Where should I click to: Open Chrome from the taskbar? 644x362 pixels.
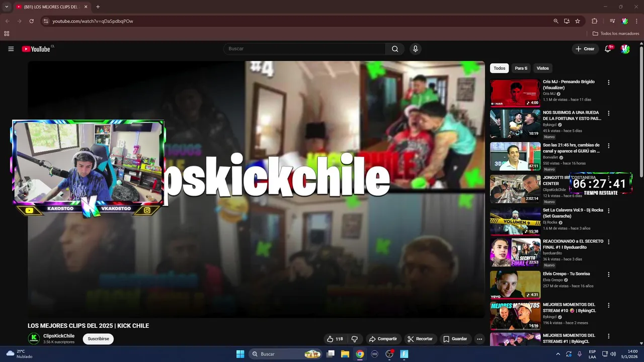point(360,354)
